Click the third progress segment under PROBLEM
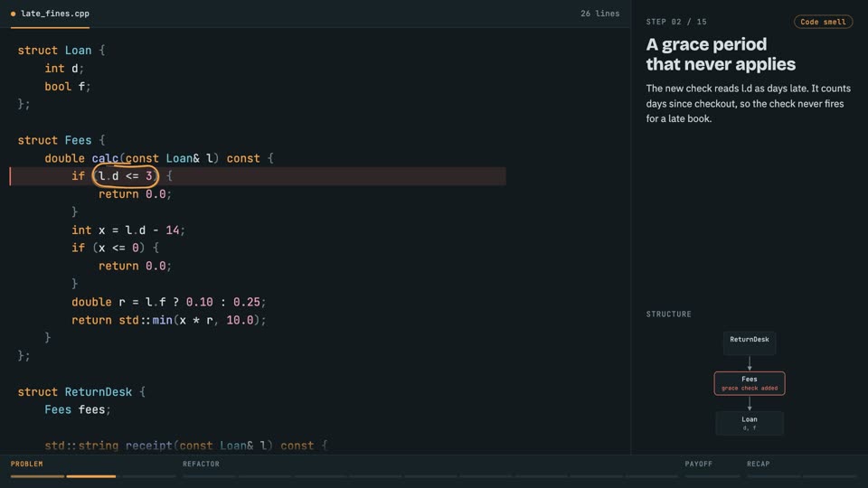Viewport: 868px width, 488px height. (149, 476)
